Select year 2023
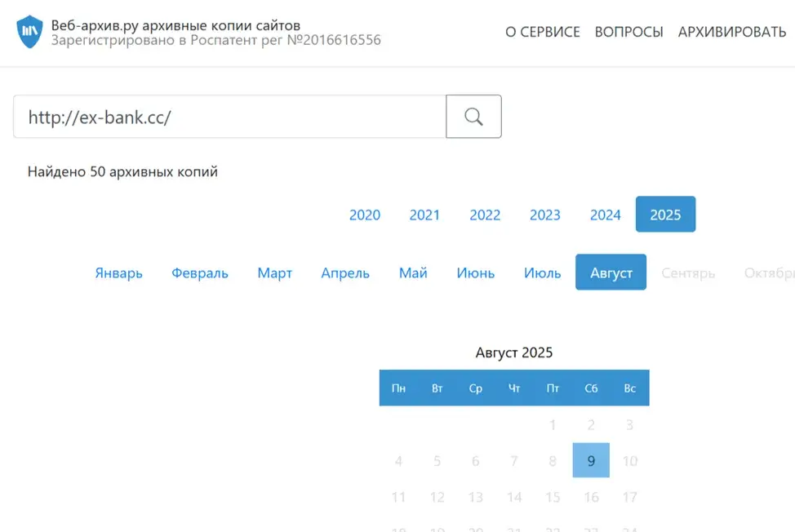795x532 pixels. tap(545, 215)
